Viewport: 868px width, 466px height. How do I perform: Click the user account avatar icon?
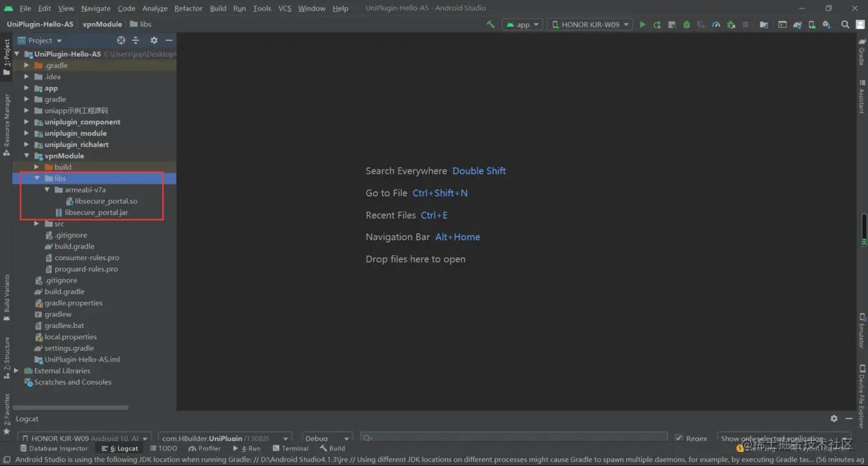tap(860, 25)
